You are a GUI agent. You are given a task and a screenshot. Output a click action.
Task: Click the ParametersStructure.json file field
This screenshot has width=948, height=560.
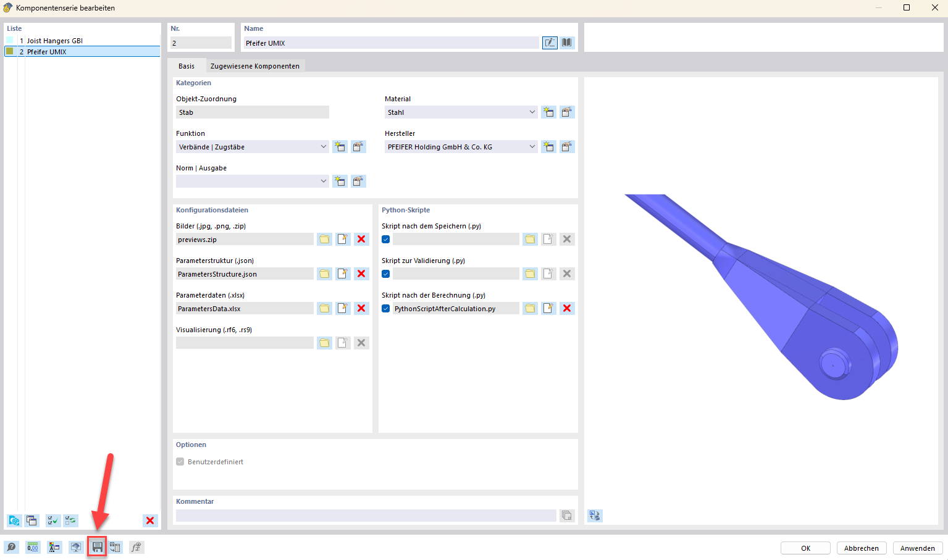(x=245, y=274)
